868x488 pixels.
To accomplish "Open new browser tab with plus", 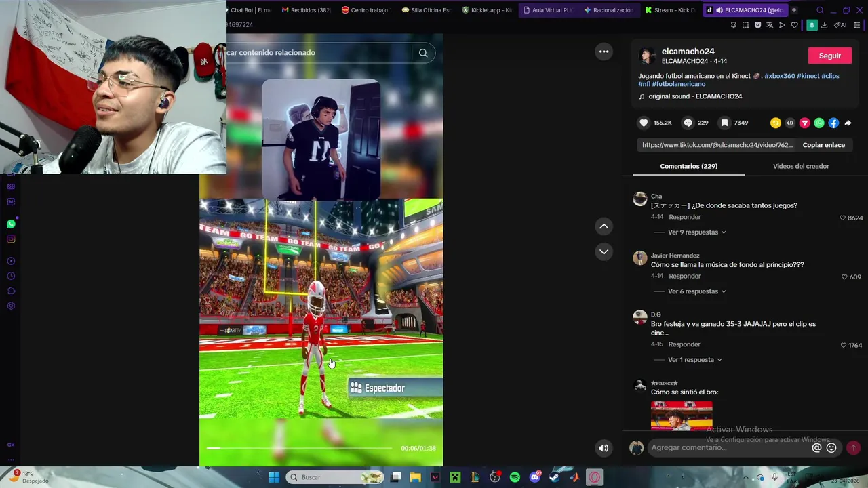I will click(794, 10).
